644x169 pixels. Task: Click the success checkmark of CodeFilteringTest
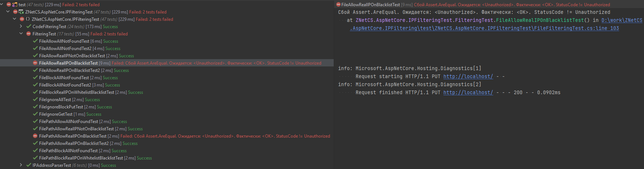click(29, 26)
